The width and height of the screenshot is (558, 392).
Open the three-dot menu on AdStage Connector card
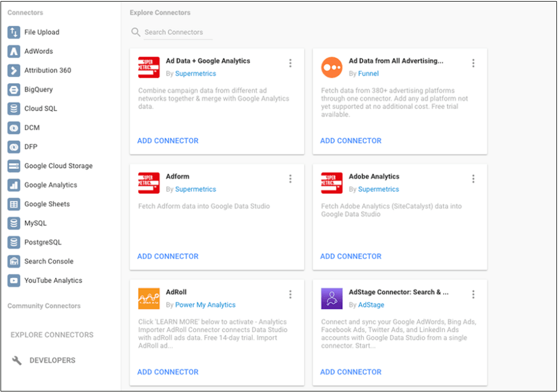(x=474, y=294)
